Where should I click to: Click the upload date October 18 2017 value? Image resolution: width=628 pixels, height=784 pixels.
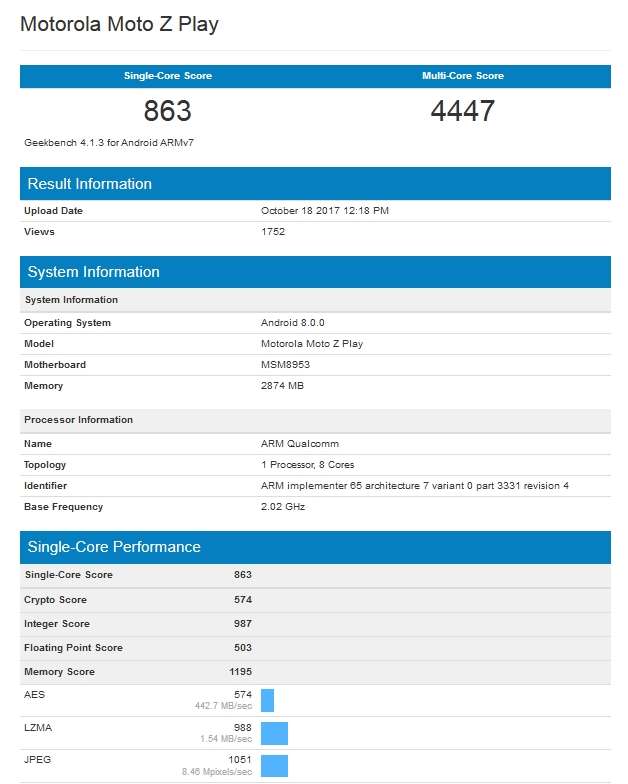click(x=325, y=211)
